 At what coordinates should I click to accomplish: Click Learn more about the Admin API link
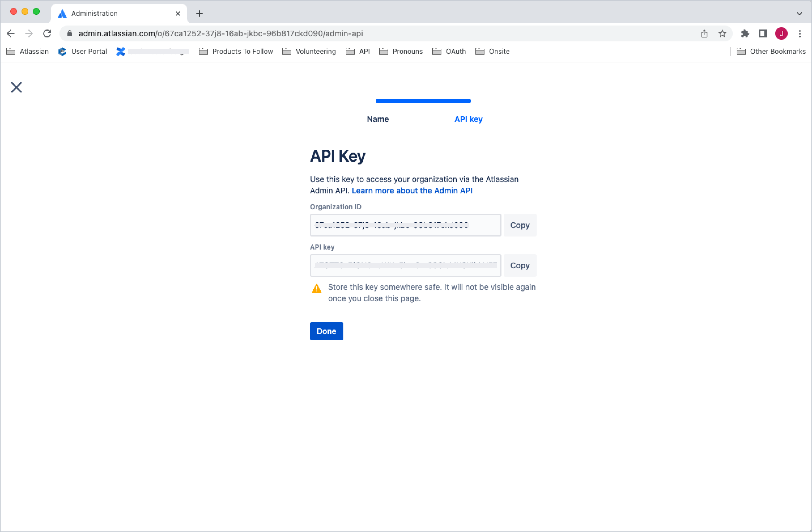click(412, 191)
